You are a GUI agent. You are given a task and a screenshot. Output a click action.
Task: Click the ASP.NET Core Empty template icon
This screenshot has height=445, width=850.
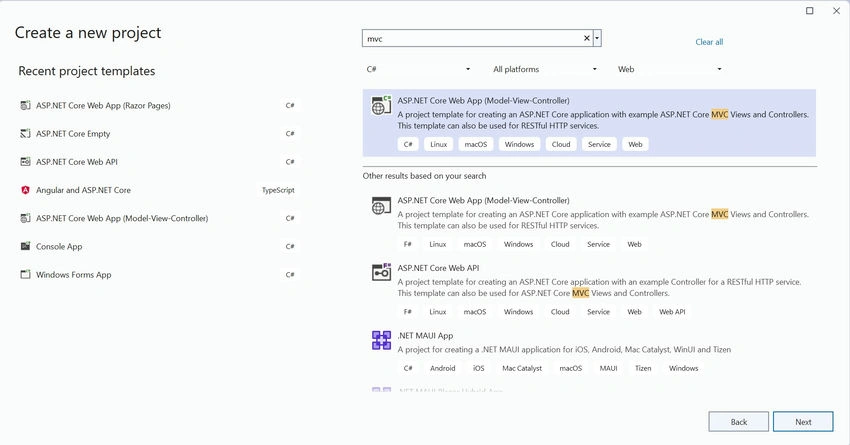coord(25,133)
